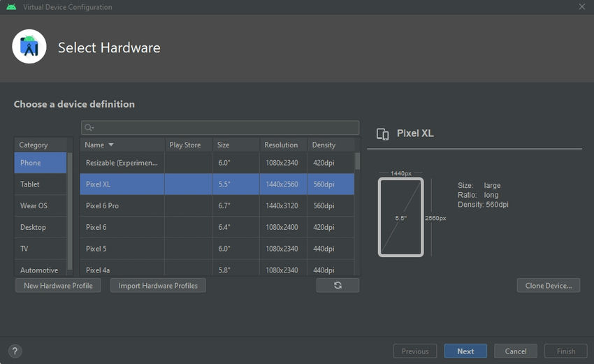Open the Wear OS category

point(41,206)
